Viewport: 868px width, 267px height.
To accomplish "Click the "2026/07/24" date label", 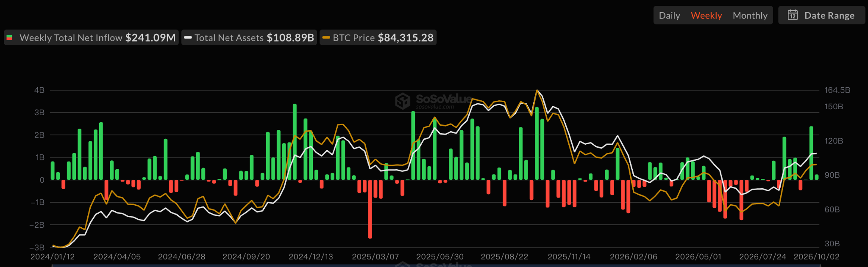I will tap(762, 257).
